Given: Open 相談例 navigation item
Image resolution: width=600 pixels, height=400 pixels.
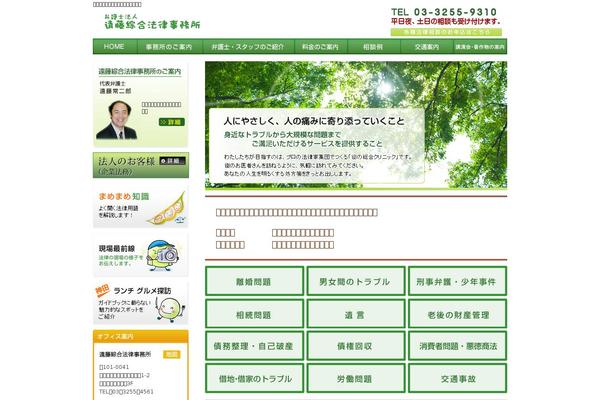Looking at the screenshot, I should coord(373,46).
